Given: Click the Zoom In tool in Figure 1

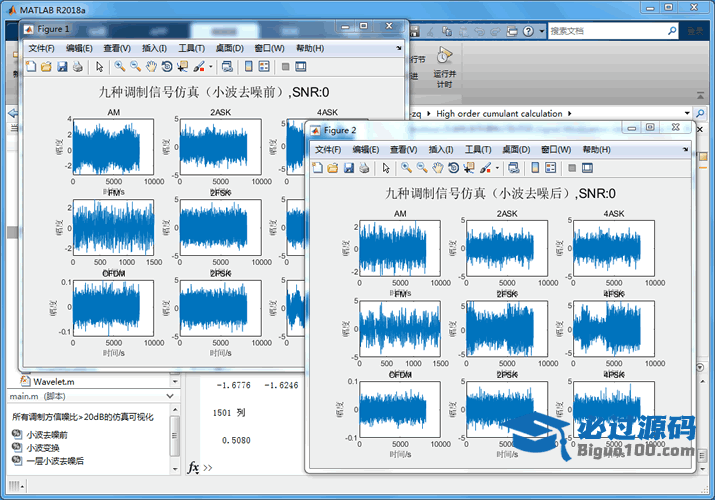Looking at the screenshot, I should [119, 67].
